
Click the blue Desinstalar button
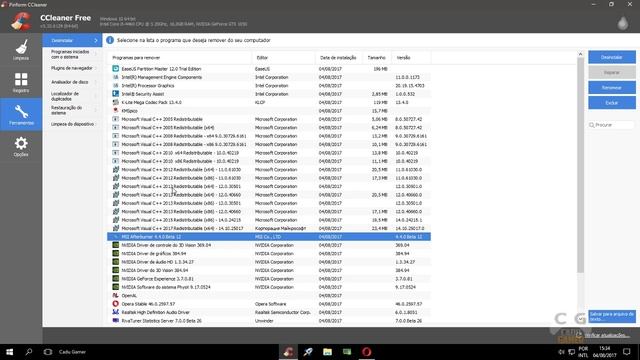pos(611,57)
